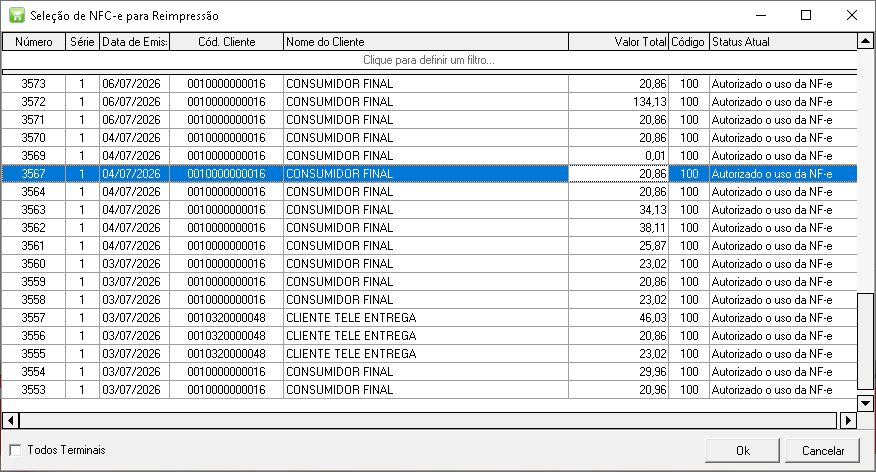Select NFC-e row number 3572
Image resolution: width=876 pixels, height=472 pixels.
point(429,102)
